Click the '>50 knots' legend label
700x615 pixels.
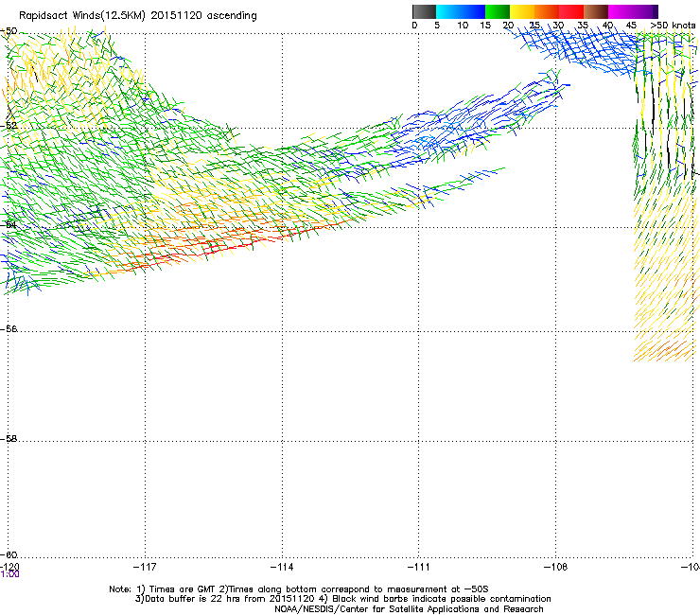pyautogui.click(x=673, y=26)
